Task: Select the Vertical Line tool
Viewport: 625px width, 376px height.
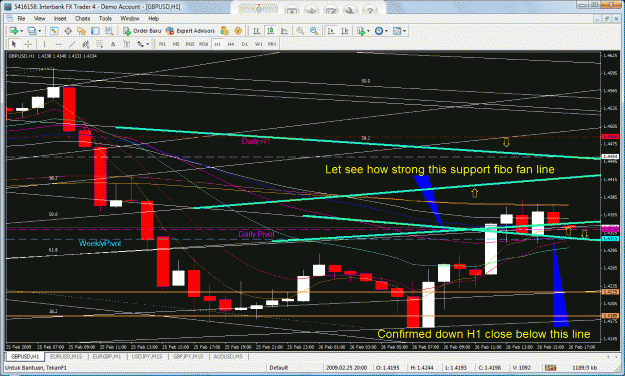Action: [x=44, y=44]
